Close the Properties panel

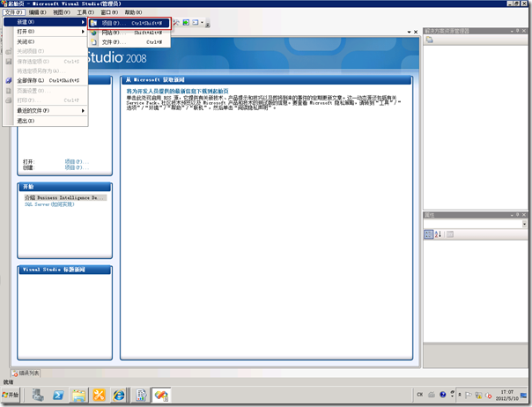(524, 215)
